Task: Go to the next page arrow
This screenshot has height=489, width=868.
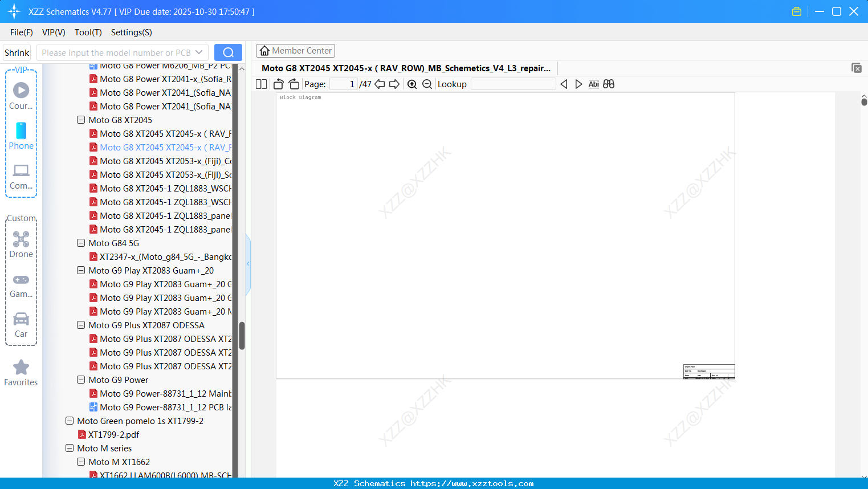Action: coord(394,84)
